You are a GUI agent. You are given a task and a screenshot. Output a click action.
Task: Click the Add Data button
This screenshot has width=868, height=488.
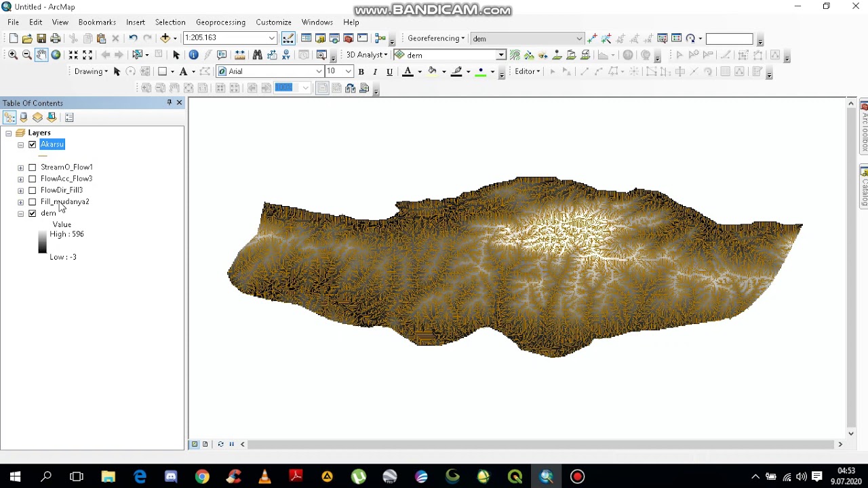click(165, 39)
